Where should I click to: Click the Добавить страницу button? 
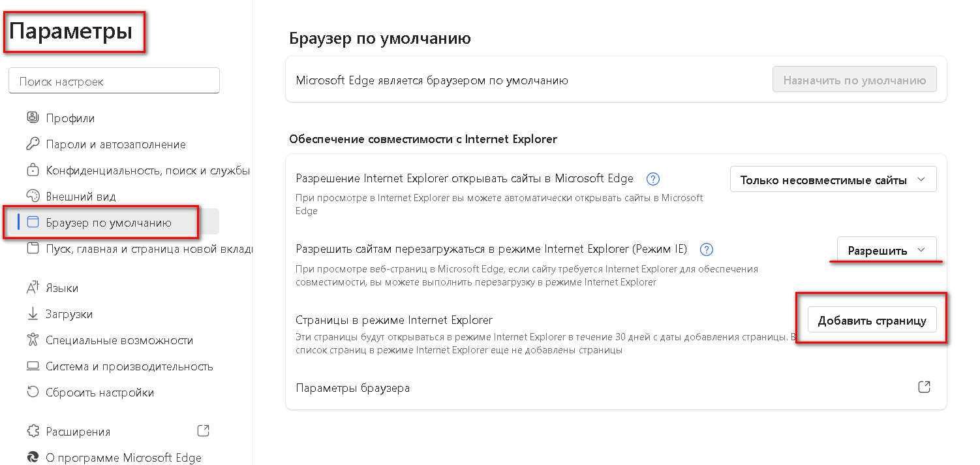tap(872, 319)
